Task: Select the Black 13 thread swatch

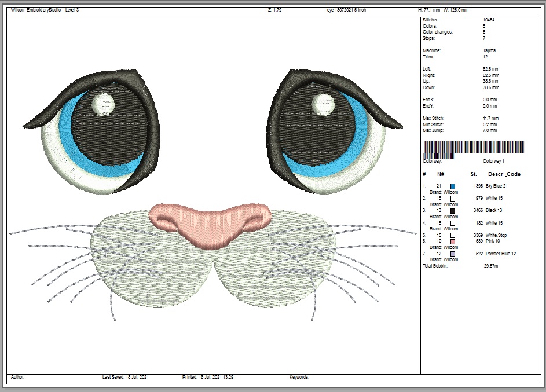Action: [x=453, y=211]
